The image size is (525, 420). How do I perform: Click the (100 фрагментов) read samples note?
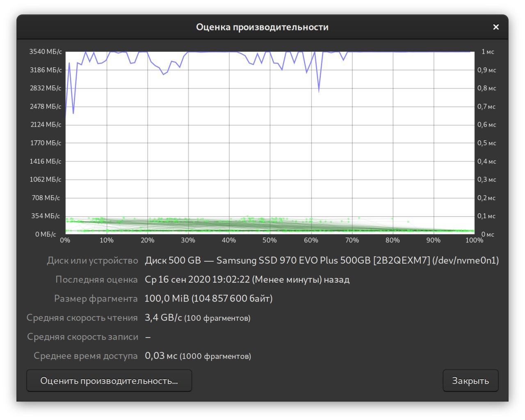click(x=217, y=318)
